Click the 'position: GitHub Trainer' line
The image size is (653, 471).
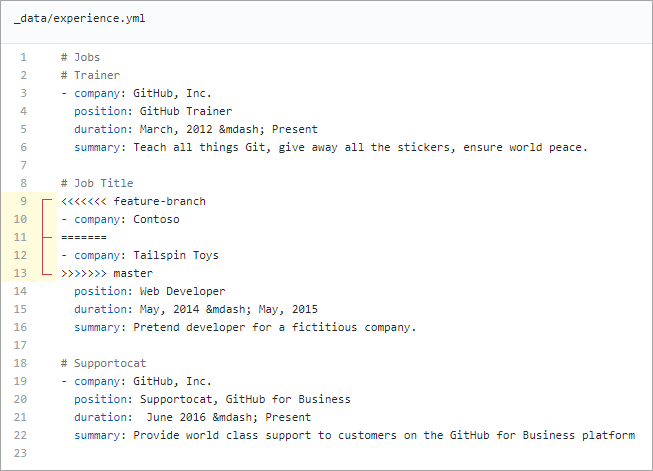[x=153, y=111]
